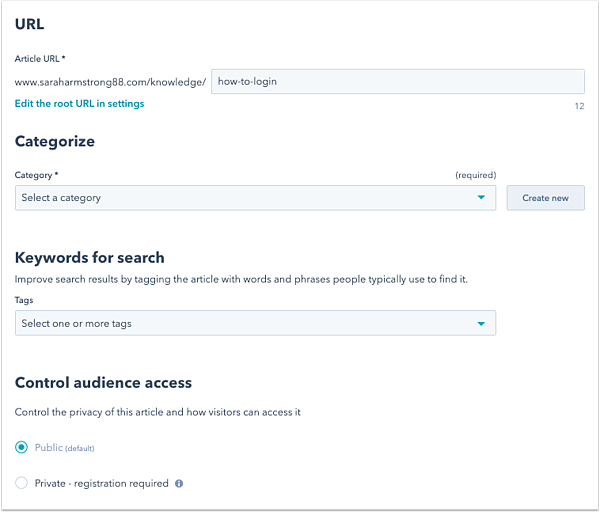Click the character count 12 text
600x512 pixels.
579,106
